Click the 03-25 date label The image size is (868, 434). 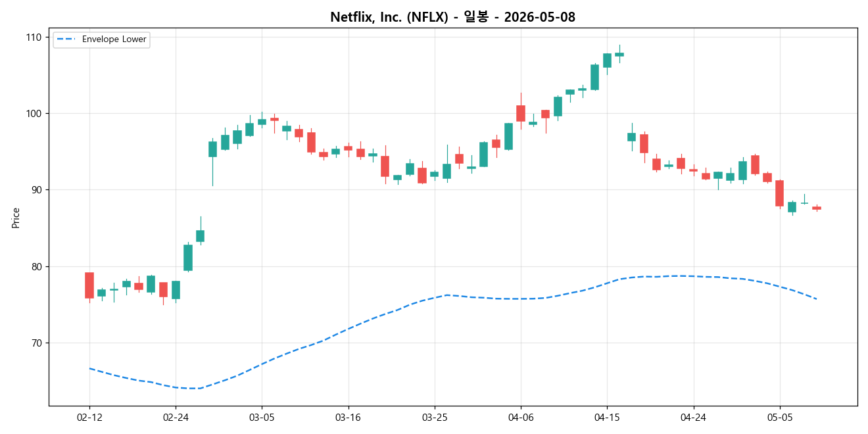(x=434, y=417)
